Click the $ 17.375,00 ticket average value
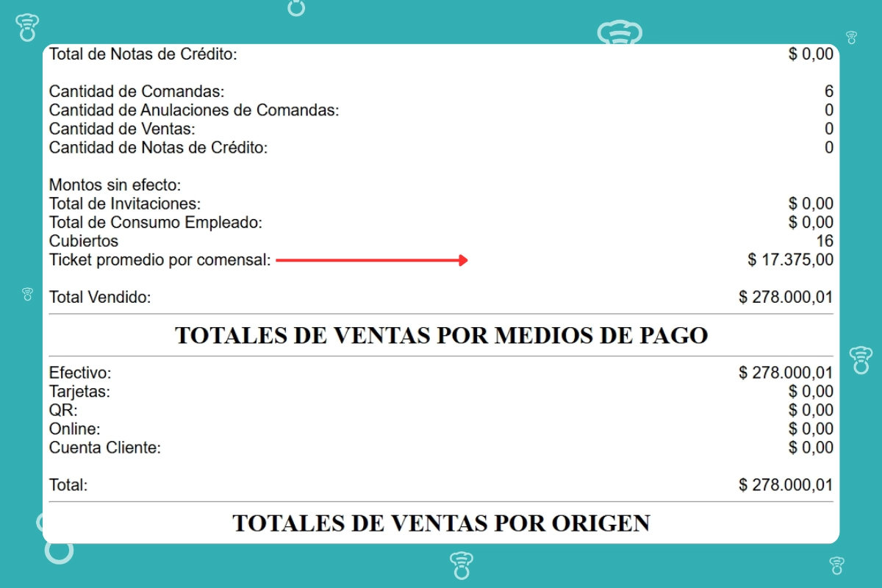The width and height of the screenshot is (882, 588). [x=790, y=260]
